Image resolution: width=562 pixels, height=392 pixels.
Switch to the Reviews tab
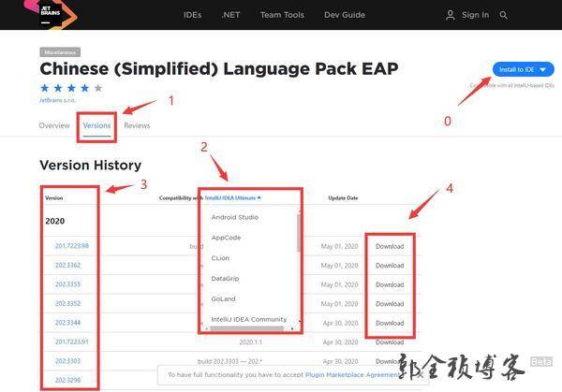(137, 125)
